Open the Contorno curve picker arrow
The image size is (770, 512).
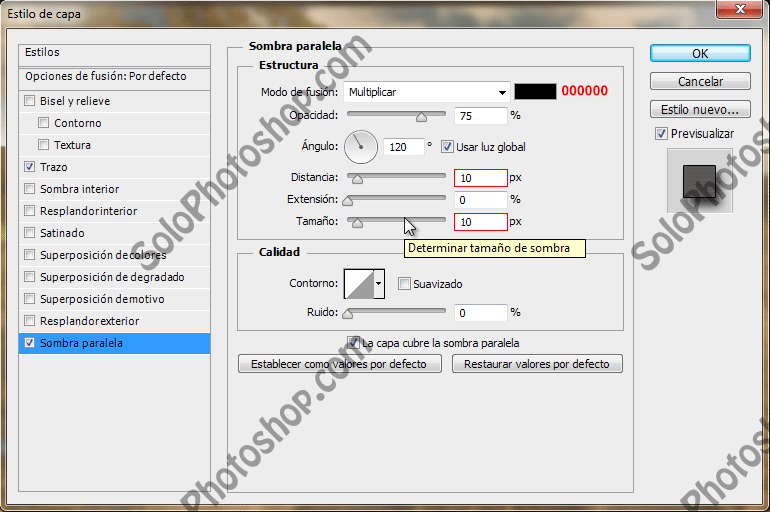(x=379, y=283)
